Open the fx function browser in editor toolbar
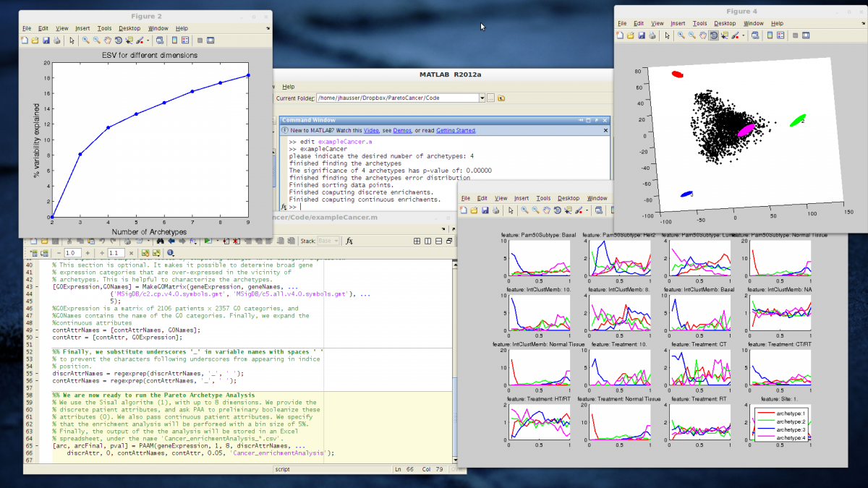The width and height of the screenshot is (868, 488). click(349, 241)
